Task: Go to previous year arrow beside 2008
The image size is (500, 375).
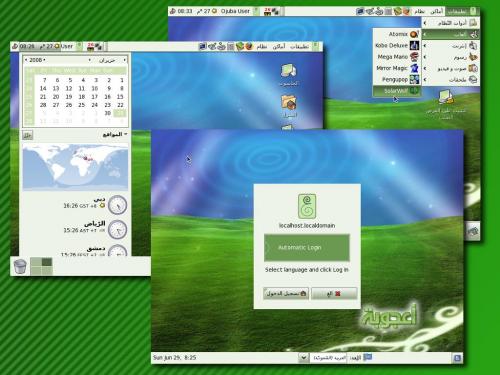Action: (26, 60)
